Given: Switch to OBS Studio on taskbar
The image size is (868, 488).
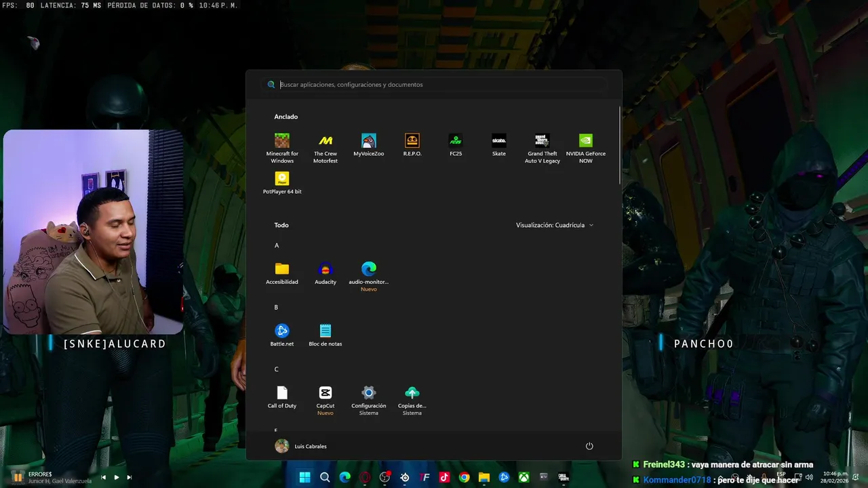Looking at the screenshot, I should point(384,477).
